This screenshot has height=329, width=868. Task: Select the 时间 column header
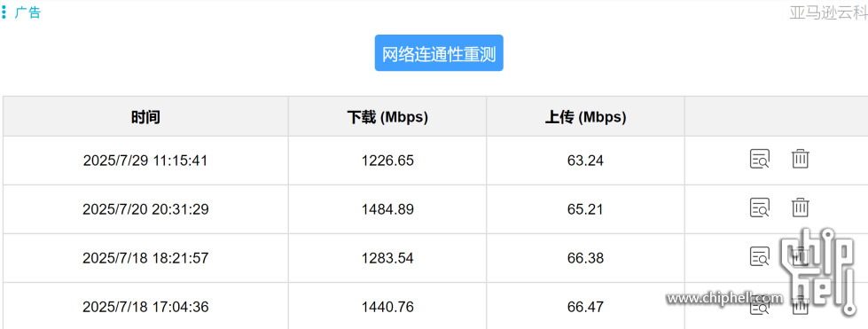(145, 117)
